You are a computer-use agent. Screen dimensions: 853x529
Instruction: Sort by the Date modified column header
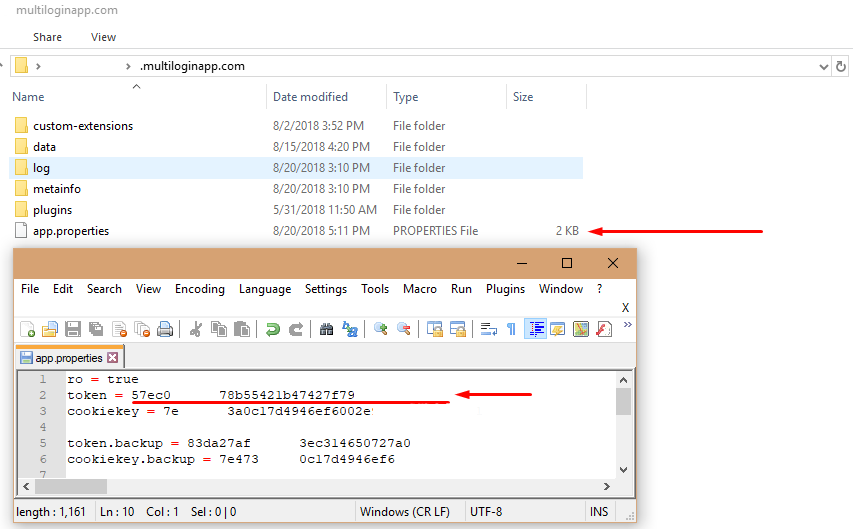(x=310, y=97)
